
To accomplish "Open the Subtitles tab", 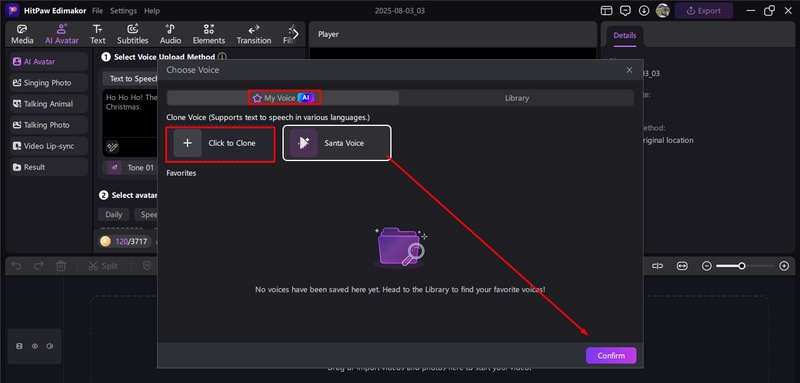I will [133, 34].
